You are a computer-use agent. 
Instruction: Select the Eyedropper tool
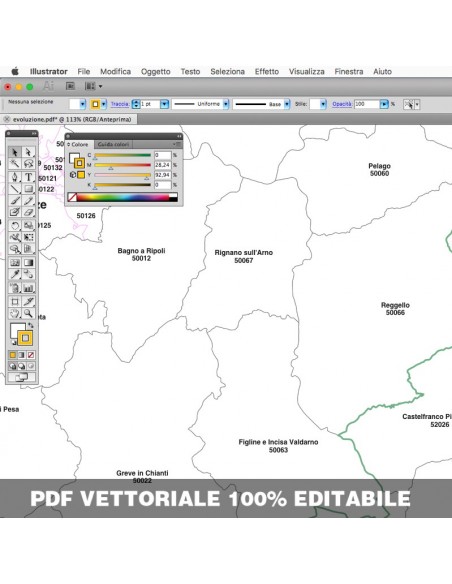[15, 274]
